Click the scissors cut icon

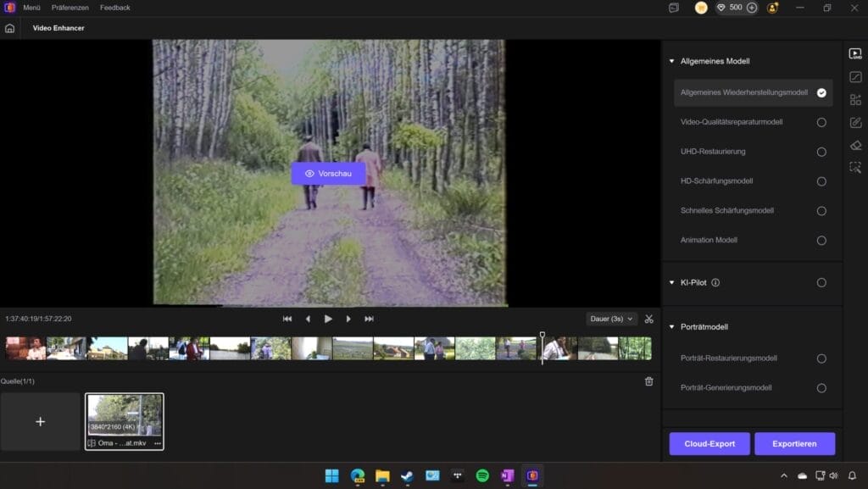click(648, 319)
